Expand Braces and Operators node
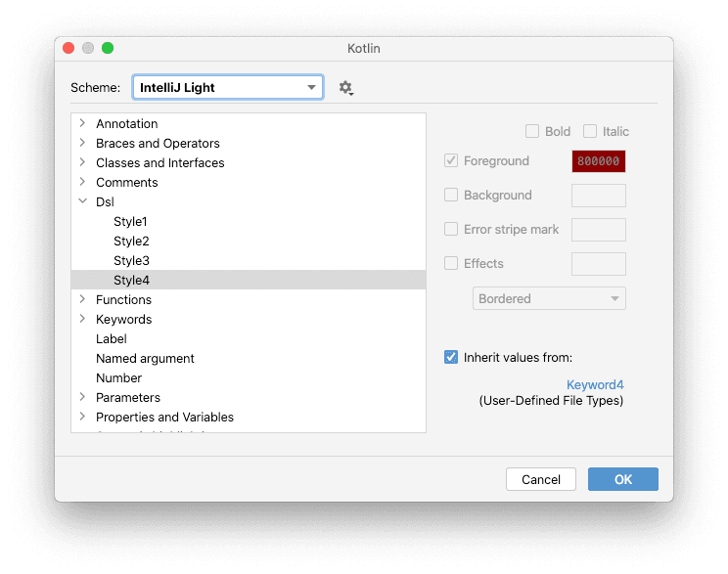The image size is (728, 574). point(83,143)
